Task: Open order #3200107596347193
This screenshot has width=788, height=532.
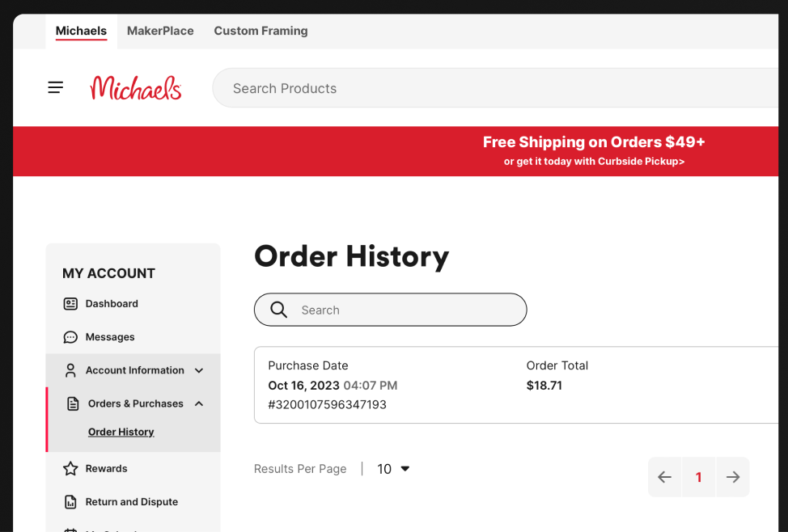Action: pos(327,404)
